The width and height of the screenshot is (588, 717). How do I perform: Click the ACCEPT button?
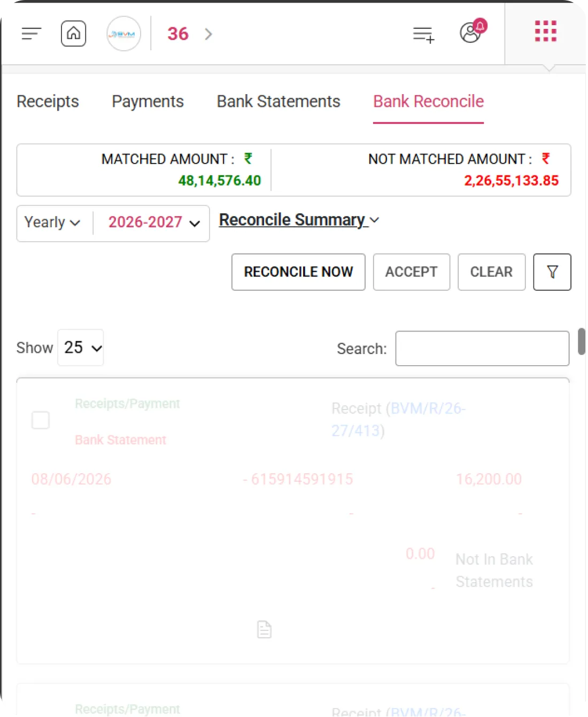[411, 272]
